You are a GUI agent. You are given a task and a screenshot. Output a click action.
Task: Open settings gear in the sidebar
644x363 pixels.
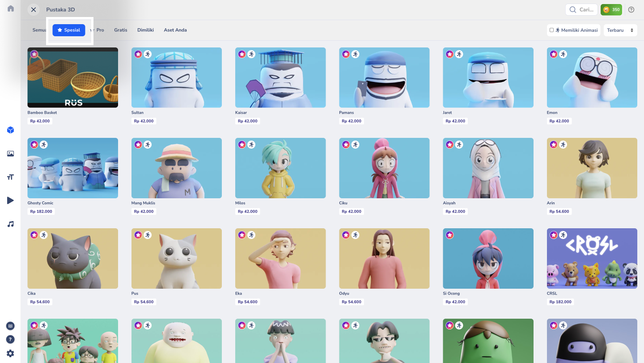(x=10, y=353)
